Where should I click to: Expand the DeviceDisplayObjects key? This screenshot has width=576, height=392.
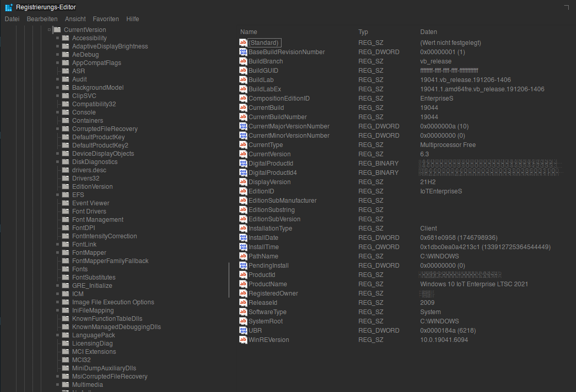[57, 154]
